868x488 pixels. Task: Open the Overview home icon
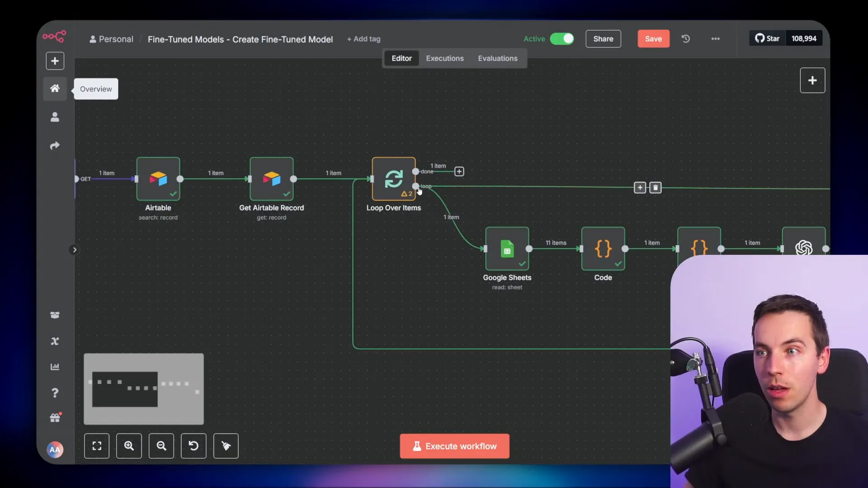(x=55, y=88)
